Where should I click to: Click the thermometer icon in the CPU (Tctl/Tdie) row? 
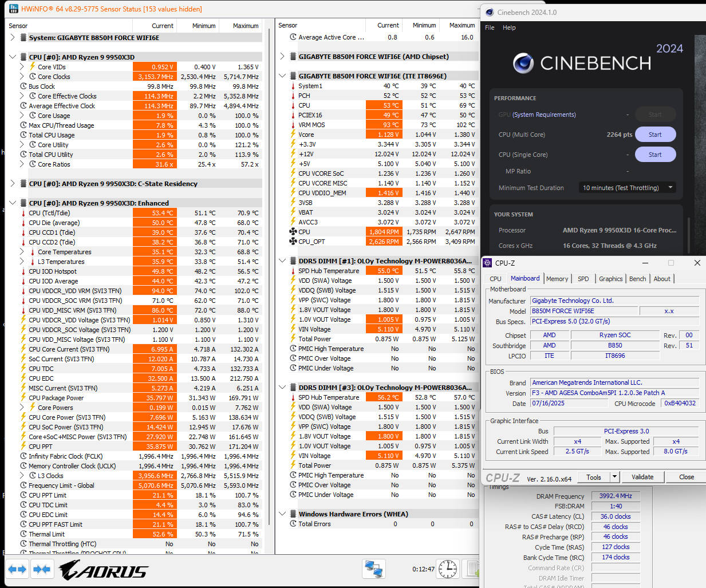coord(23,213)
